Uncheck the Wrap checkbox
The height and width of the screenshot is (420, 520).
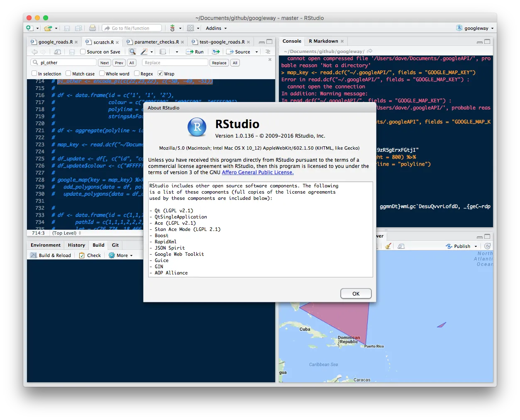point(160,73)
